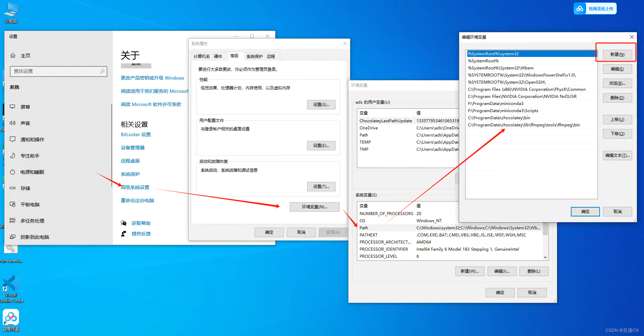
Task: Select PATHEXT row in system variables
Action: click(x=450, y=235)
